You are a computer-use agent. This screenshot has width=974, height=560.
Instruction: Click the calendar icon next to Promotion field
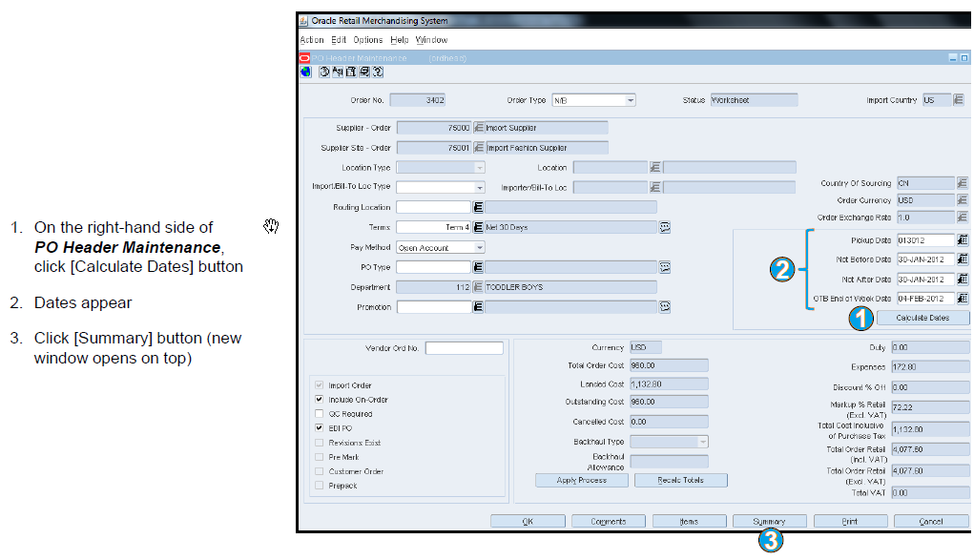(667, 306)
